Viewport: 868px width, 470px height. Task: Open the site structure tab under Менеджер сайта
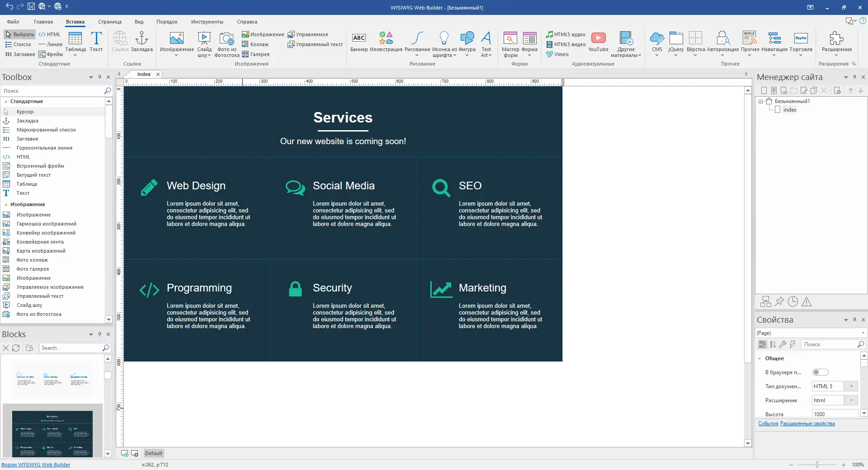pos(766,301)
